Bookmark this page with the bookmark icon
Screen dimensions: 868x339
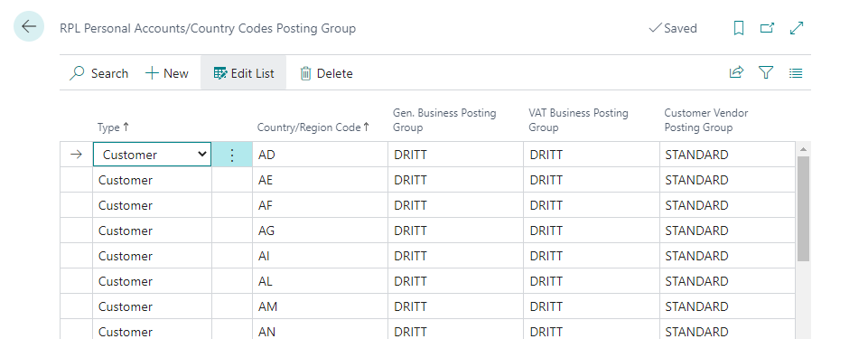point(738,28)
